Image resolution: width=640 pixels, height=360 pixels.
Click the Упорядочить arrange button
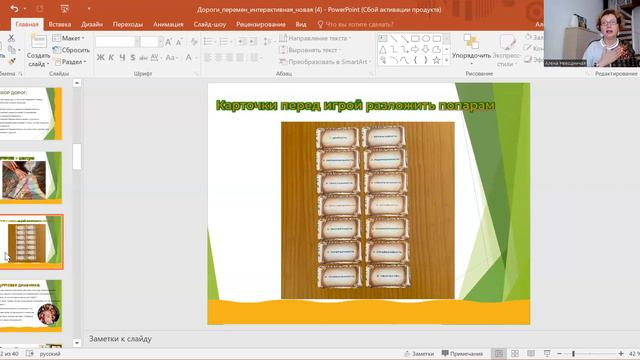click(x=471, y=50)
